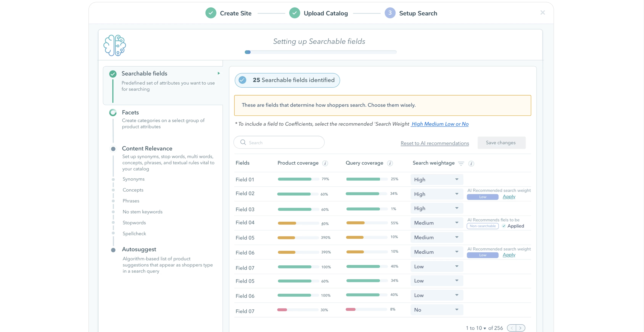The width and height of the screenshot is (644, 332).
Task: Open Query coverage info tooltip
Action: pyautogui.click(x=390, y=163)
